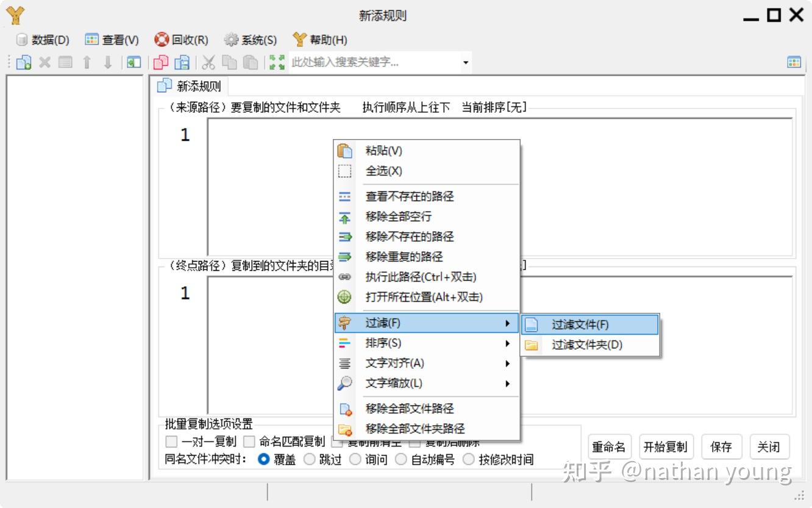Viewport: 812px width, 508px height.
Task: Expand the 文字对齐(A) submenu
Action: 427,363
